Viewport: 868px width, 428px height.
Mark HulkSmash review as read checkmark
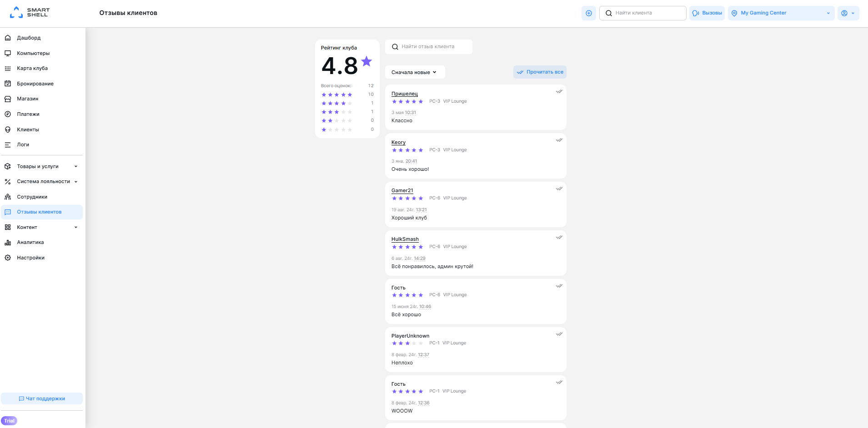pos(559,237)
